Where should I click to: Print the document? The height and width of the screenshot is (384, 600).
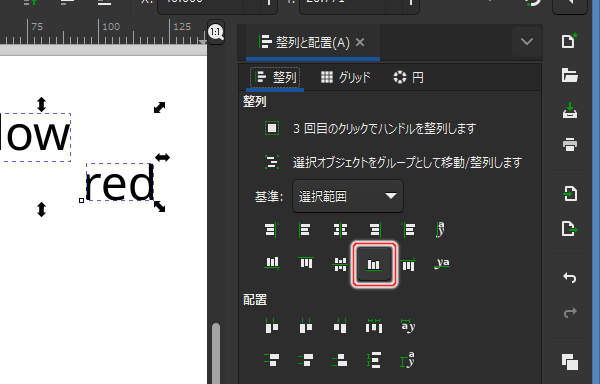coord(570,145)
